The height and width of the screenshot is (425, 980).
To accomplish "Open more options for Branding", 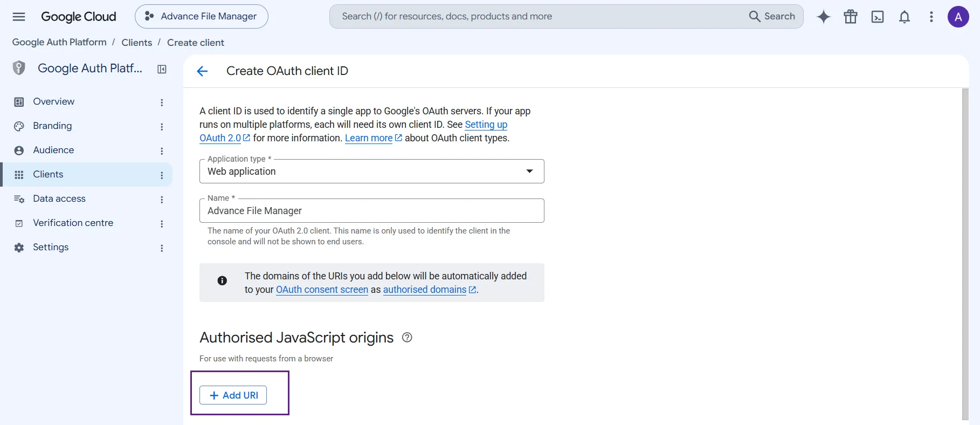I will (162, 127).
